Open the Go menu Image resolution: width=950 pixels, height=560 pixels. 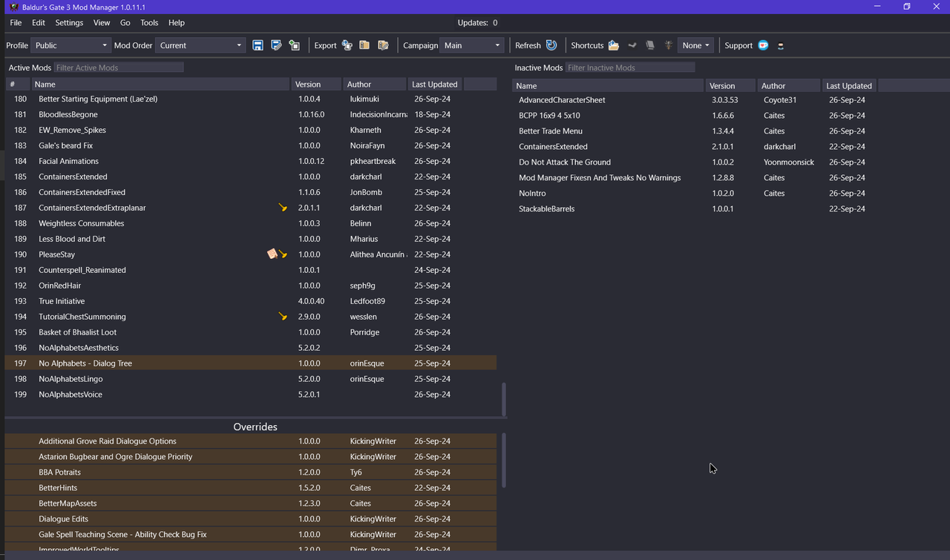coord(125,23)
